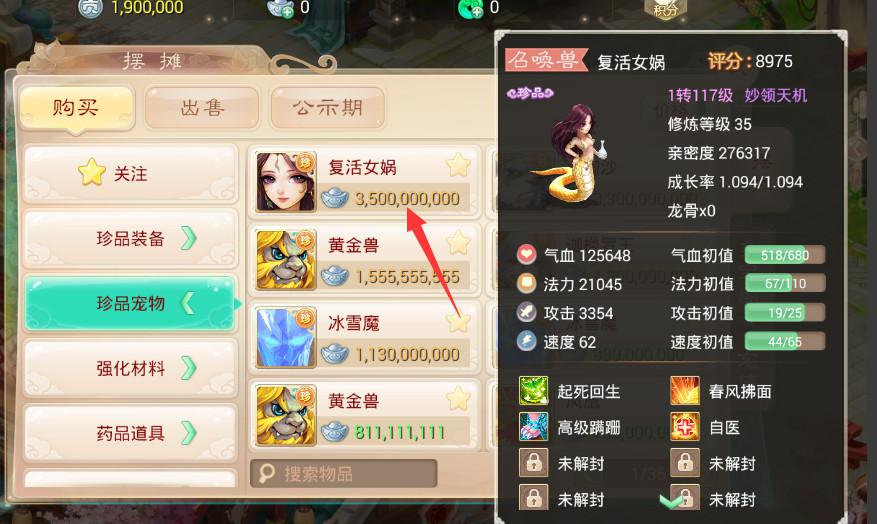Screen dimensions: 877x524
Task: Open the 关注 favorites list
Action: [131, 173]
